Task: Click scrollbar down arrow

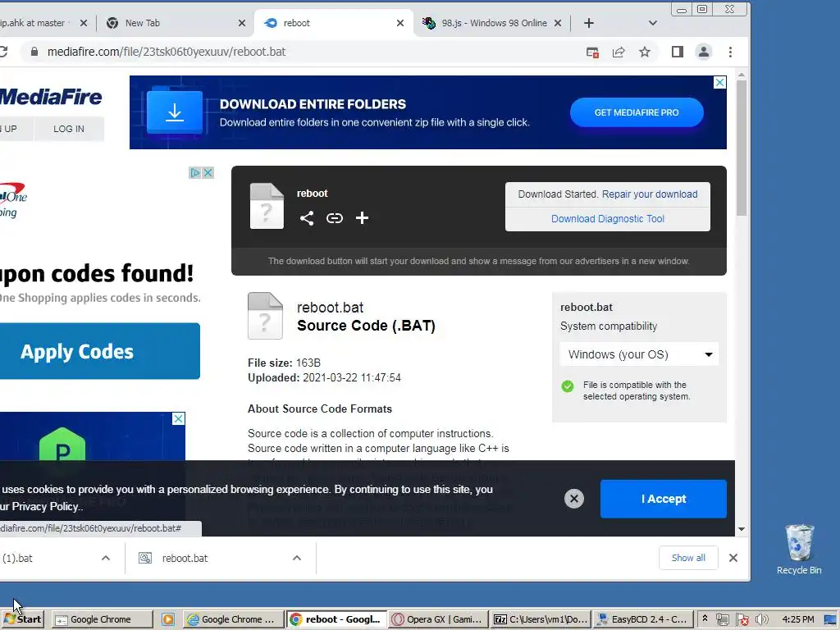Action: coord(742,529)
